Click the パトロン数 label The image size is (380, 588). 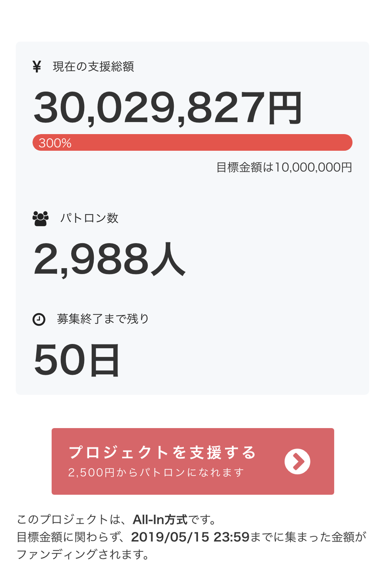[x=89, y=218]
